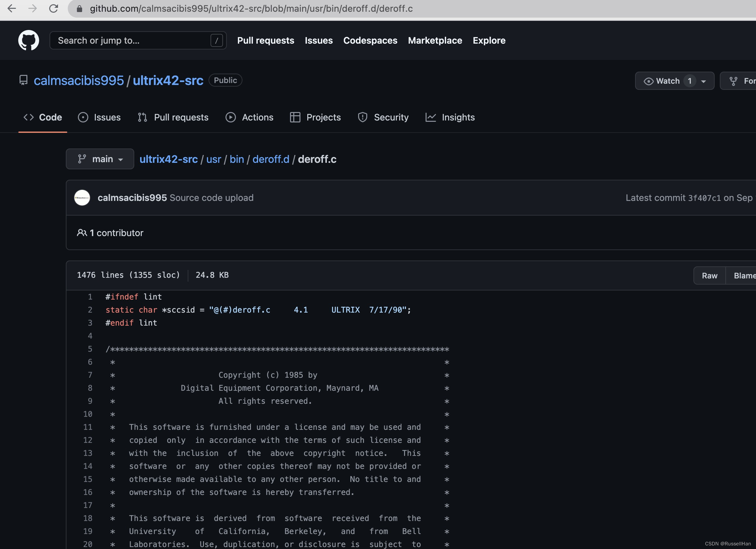This screenshot has width=756, height=549.
Task: Click line number 11 in the code gutter
Action: point(88,427)
